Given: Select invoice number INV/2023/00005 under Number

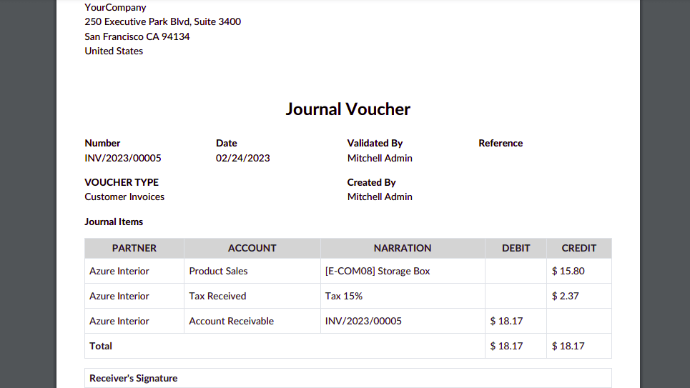Looking at the screenshot, I should [x=123, y=158].
